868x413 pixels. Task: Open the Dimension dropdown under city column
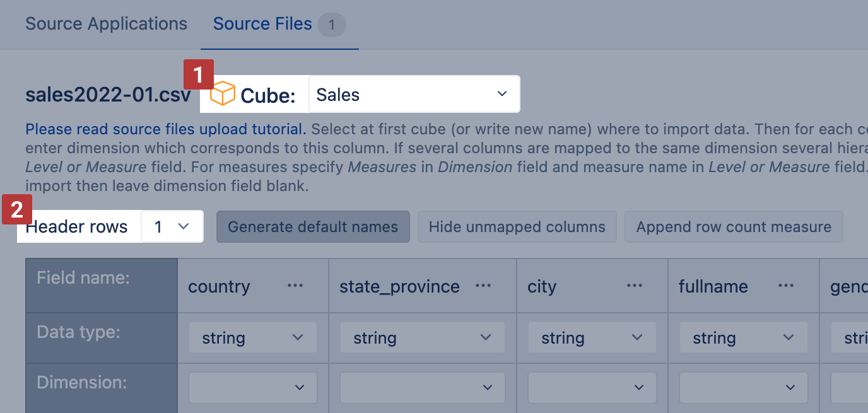(x=591, y=387)
